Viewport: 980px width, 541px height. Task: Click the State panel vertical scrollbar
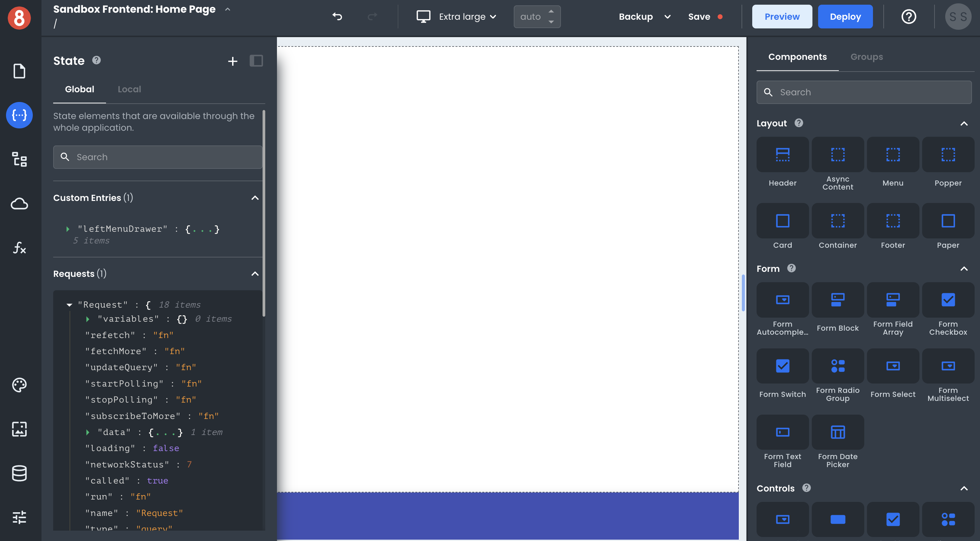point(264,213)
